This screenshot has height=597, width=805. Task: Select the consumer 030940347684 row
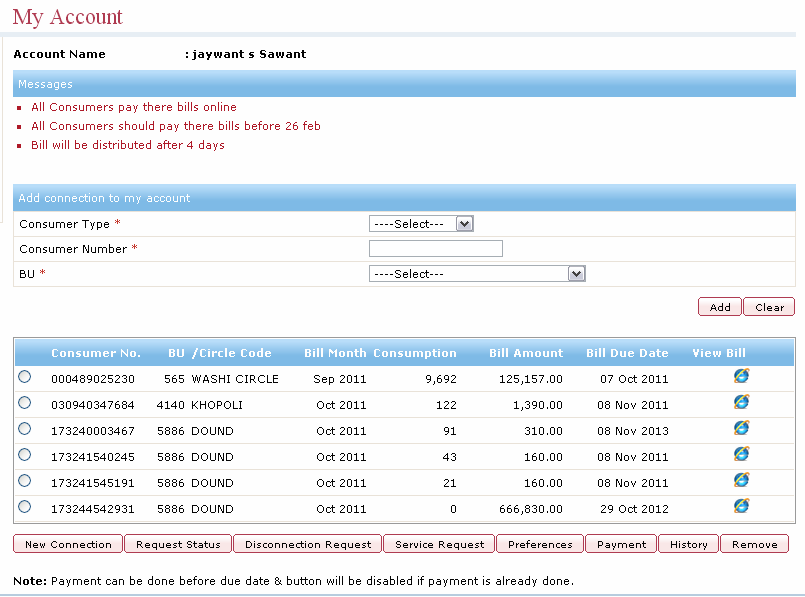[24, 401]
